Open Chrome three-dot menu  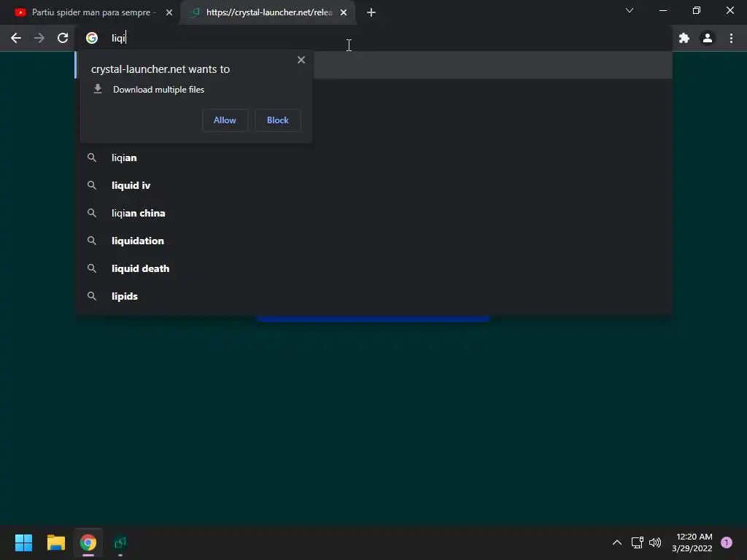[731, 38]
